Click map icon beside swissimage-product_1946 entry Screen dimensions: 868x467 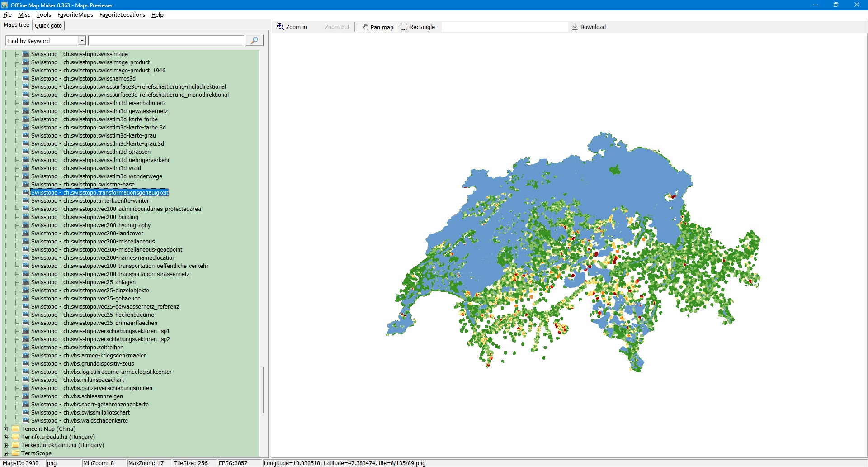[26, 70]
